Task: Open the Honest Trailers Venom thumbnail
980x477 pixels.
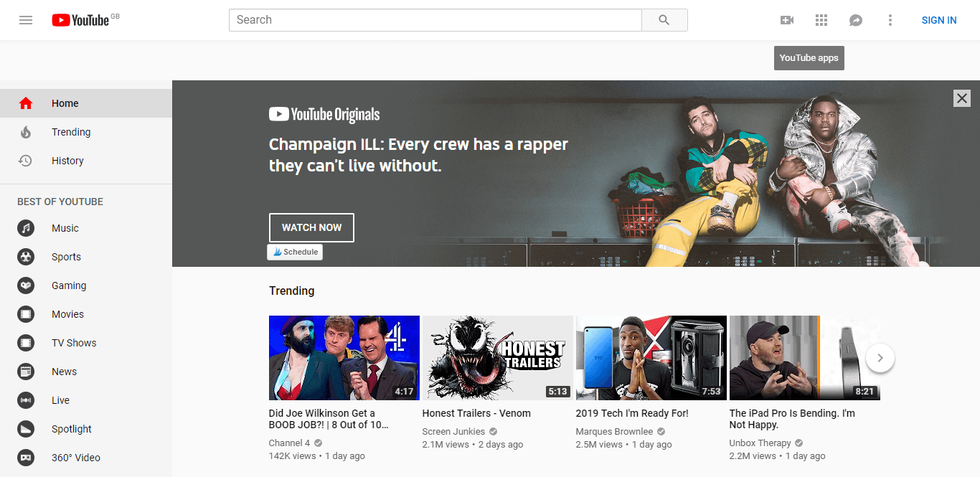Action: point(498,358)
